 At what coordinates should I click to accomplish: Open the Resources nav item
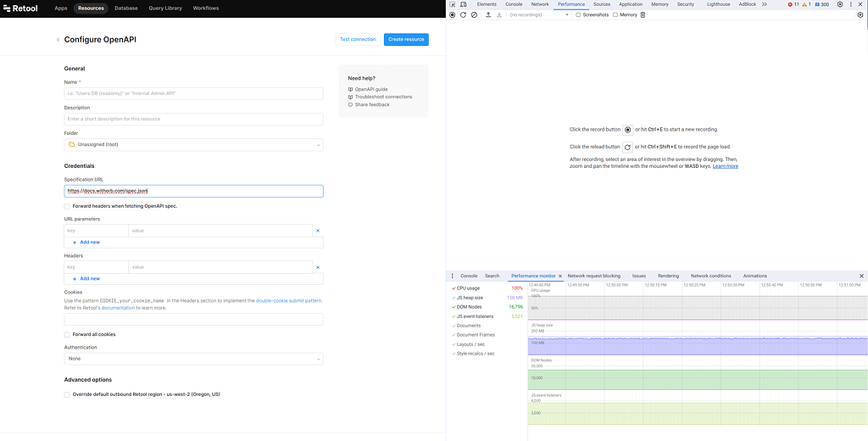coord(91,8)
